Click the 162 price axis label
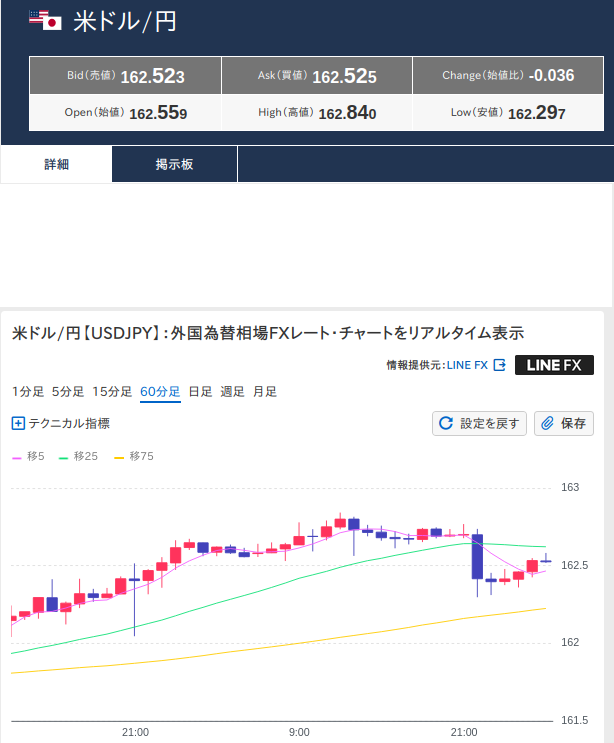The width and height of the screenshot is (614, 743). (x=570, y=642)
